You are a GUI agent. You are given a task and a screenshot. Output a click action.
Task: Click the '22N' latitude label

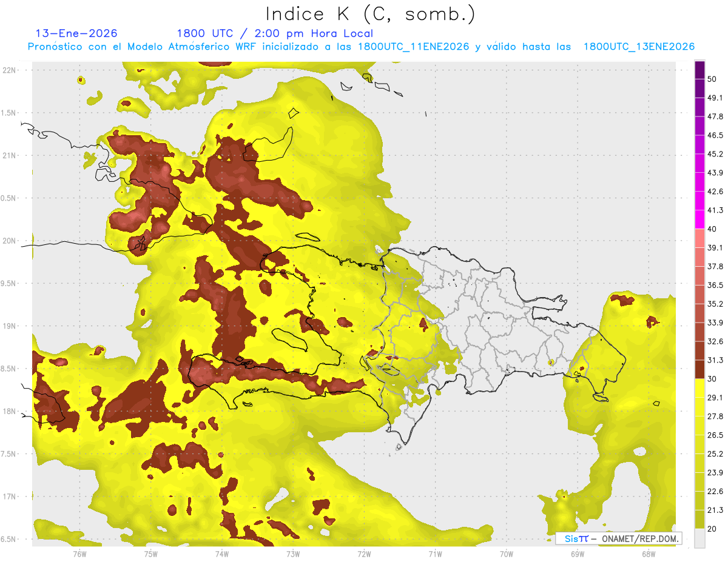point(10,70)
